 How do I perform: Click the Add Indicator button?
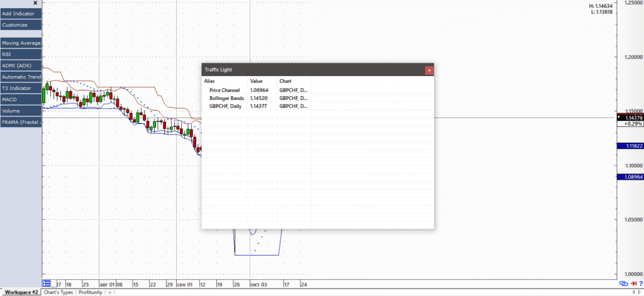click(21, 13)
